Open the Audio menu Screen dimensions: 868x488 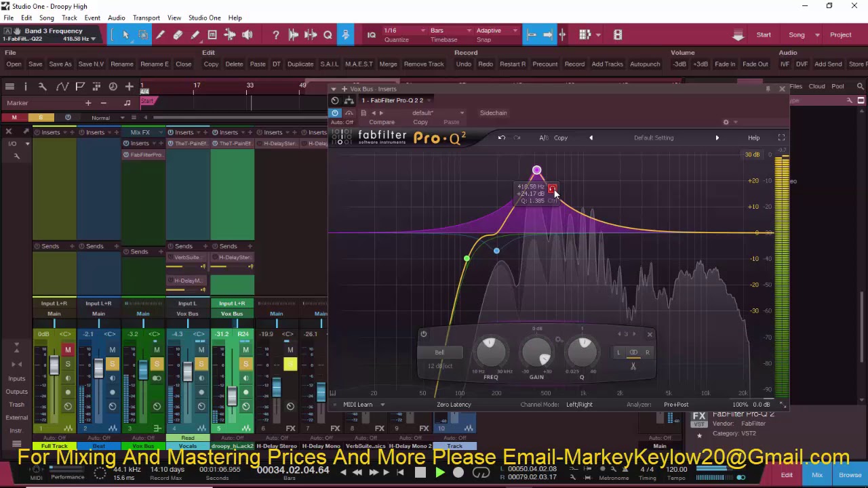[116, 18]
